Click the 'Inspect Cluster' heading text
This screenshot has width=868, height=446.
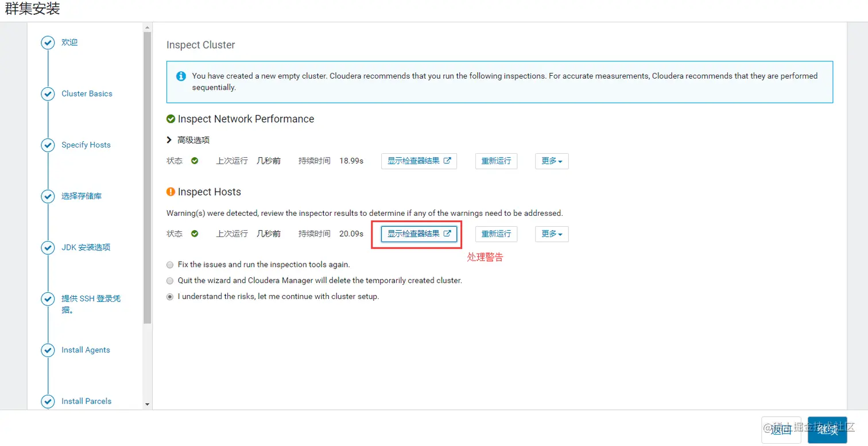[200, 45]
